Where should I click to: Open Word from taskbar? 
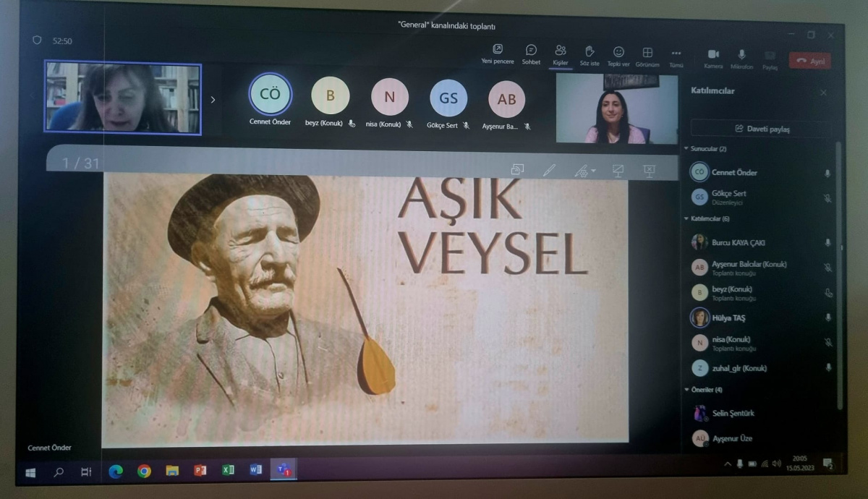pyautogui.click(x=255, y=470)
